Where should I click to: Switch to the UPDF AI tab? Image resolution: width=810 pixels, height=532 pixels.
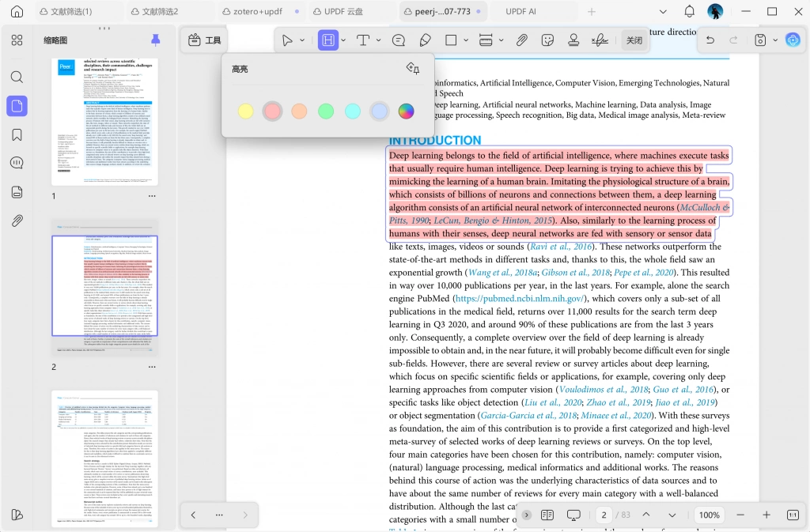tap(520, 11)
